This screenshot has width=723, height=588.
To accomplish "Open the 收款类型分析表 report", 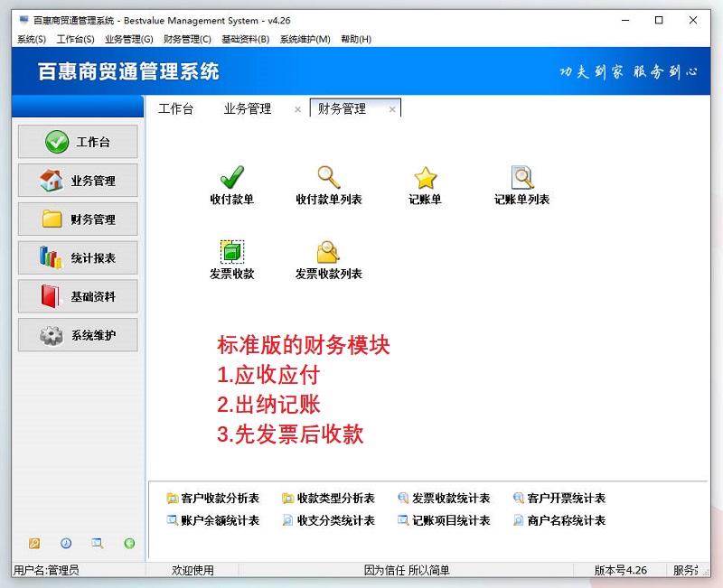I will pos(328,499).
